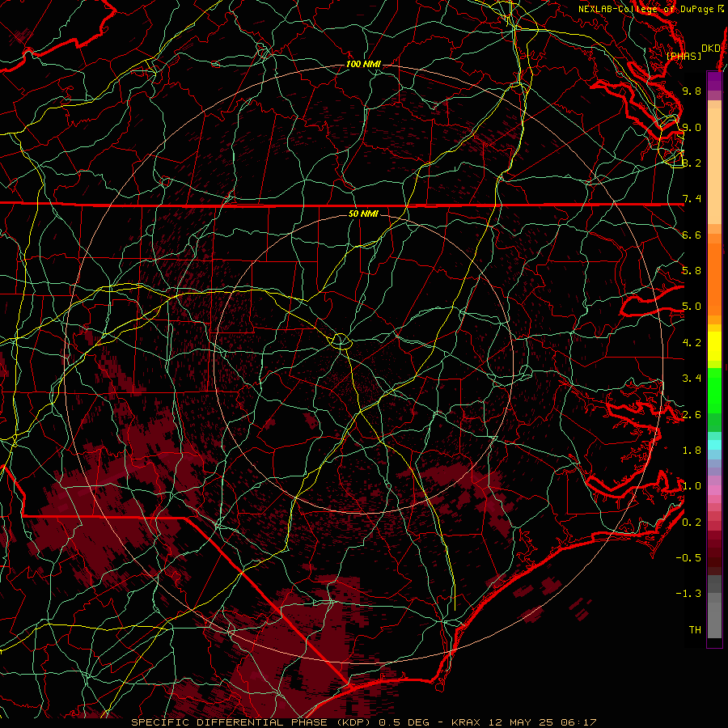Click the 2.6 value on the color scale
This screenshot has width=728, height=728.
[692, 415]
